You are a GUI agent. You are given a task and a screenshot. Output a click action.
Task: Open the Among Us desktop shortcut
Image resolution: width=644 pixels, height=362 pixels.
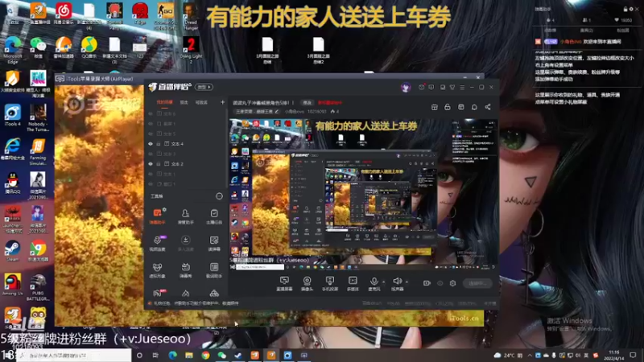point(12,285)
